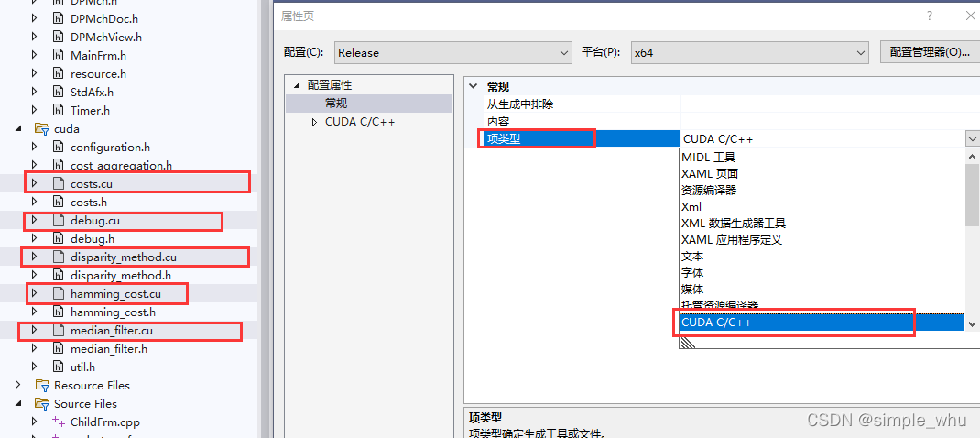Click the median_filter.cu file icon
The image size is (980, 438).
pos(58,330)
